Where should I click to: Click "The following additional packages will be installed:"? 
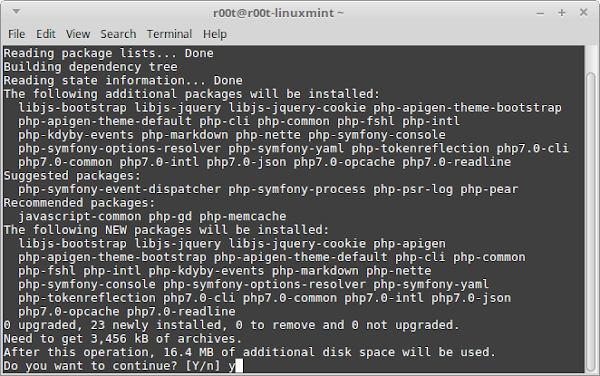click(192, 94)
